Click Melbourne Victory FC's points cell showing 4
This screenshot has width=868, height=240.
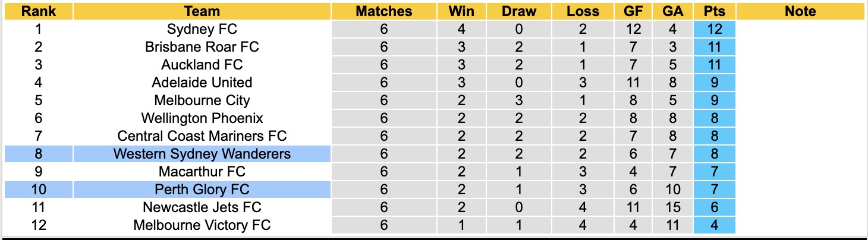click(714, 226)
